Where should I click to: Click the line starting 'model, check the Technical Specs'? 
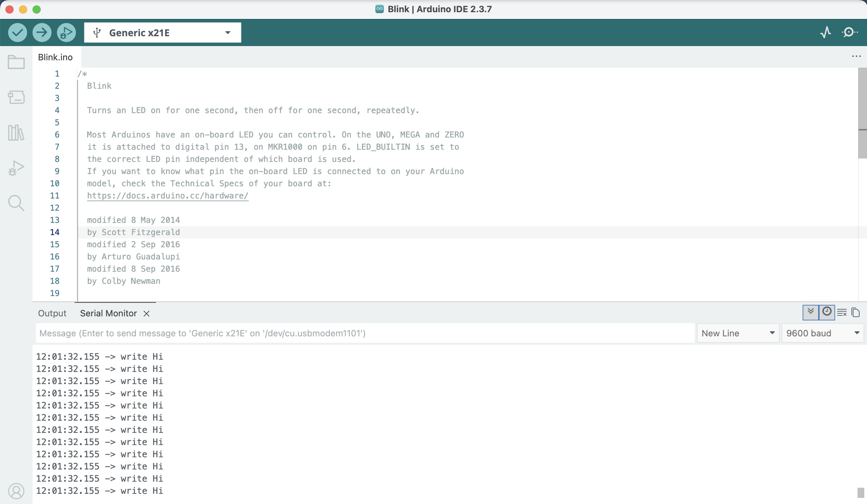tap(209, 184)
